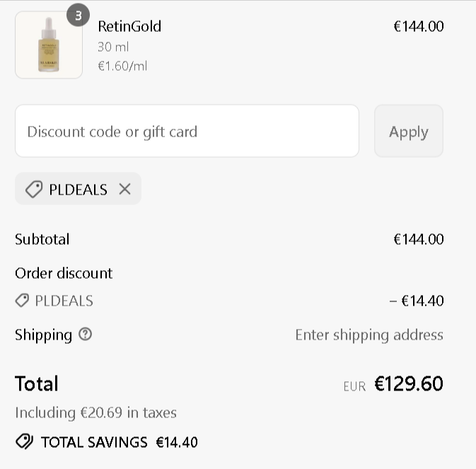
Task: Select the Enter shipping address text
Action: point(369,335)
